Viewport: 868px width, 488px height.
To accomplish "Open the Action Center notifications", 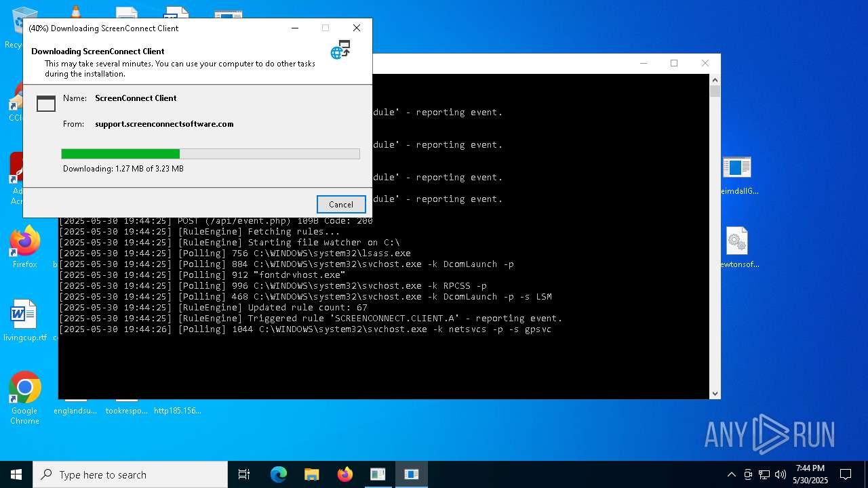I will tap(846, 474).
